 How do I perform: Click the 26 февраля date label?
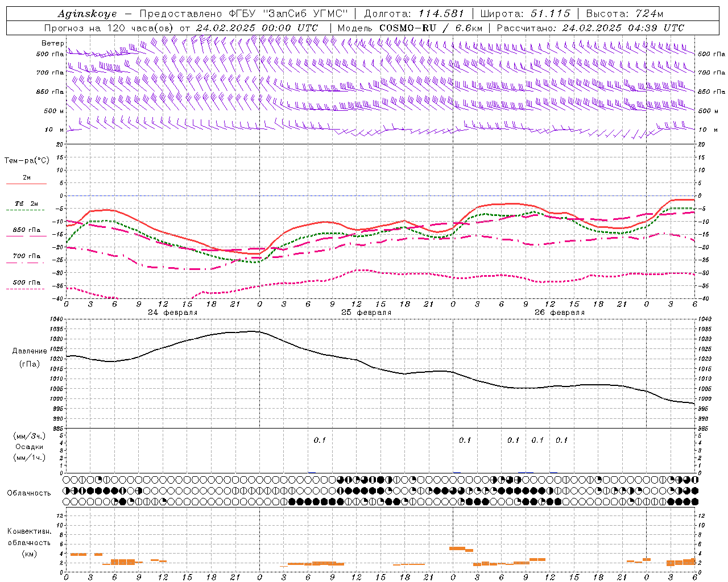[x=560, y=313]
